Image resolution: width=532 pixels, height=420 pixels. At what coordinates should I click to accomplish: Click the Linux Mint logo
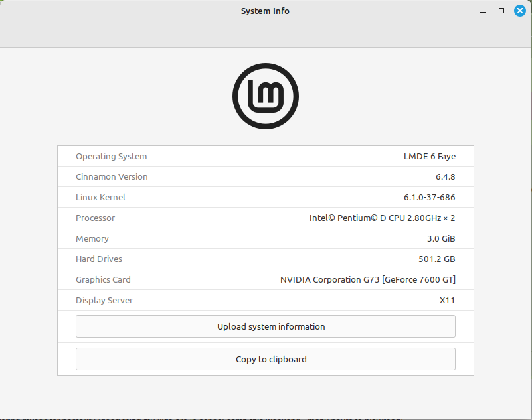266,96
